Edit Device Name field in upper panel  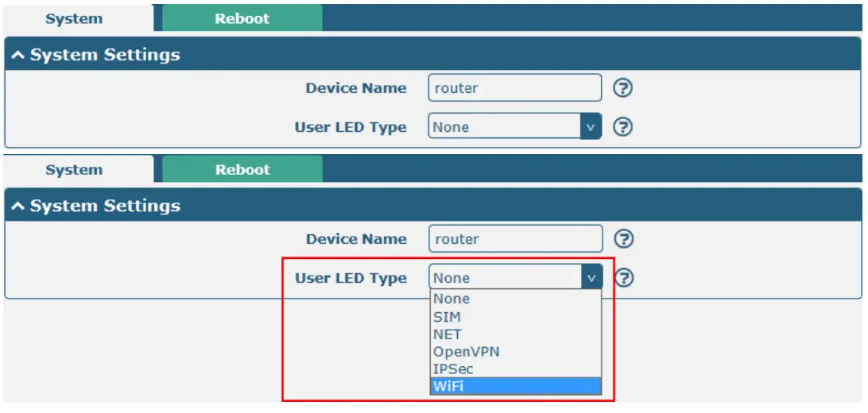click(515, 88)
